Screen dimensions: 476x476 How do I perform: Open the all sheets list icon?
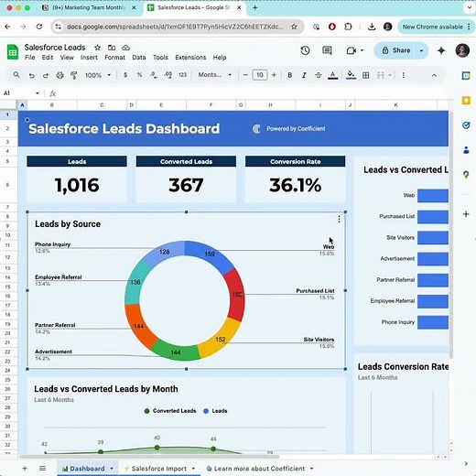pyautogui.click(x=42, y=468)
